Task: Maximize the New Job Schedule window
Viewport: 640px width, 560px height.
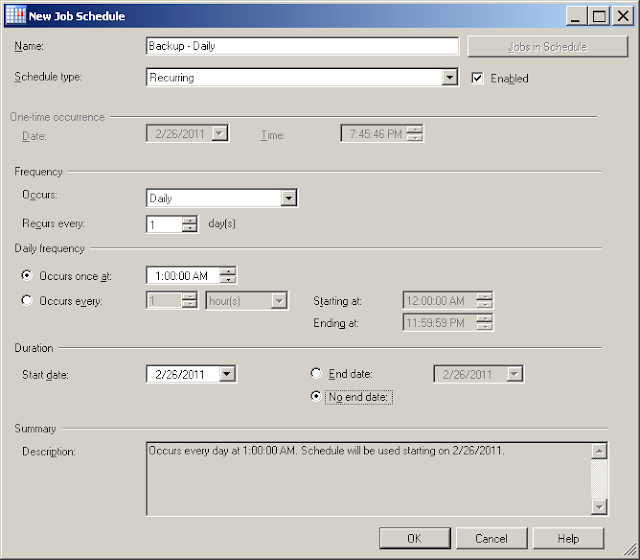Action: click(599, 16)
